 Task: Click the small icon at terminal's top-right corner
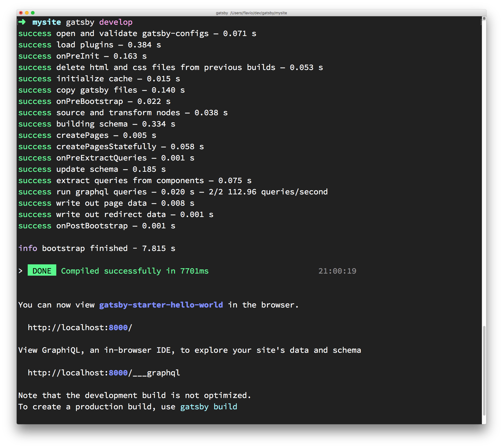[x=484, y=19]
